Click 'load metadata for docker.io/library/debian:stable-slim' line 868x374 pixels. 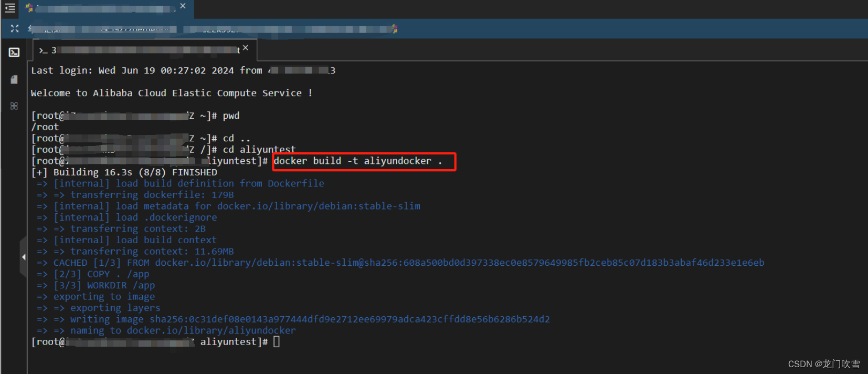pyautogui.click(x=228, y=206)
